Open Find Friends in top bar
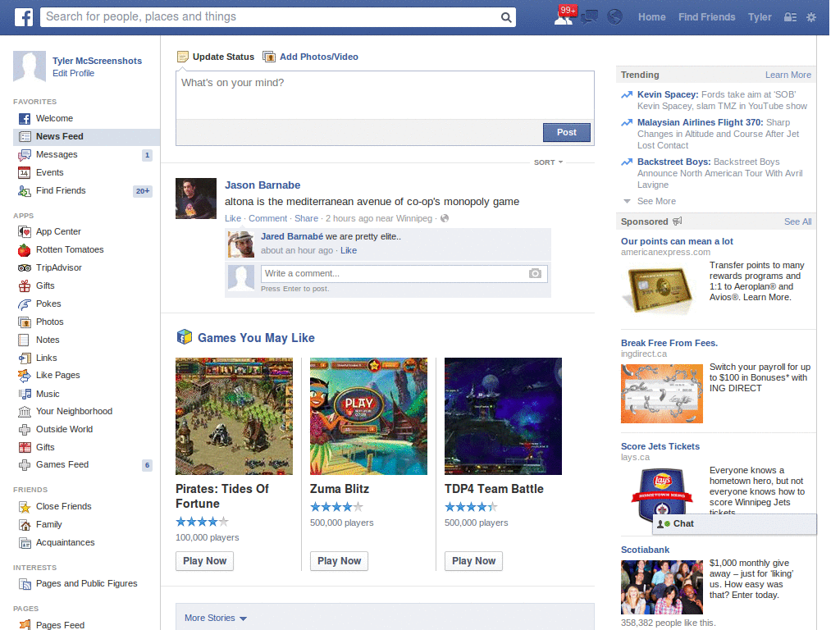The image size is (840, 630). 706,17
